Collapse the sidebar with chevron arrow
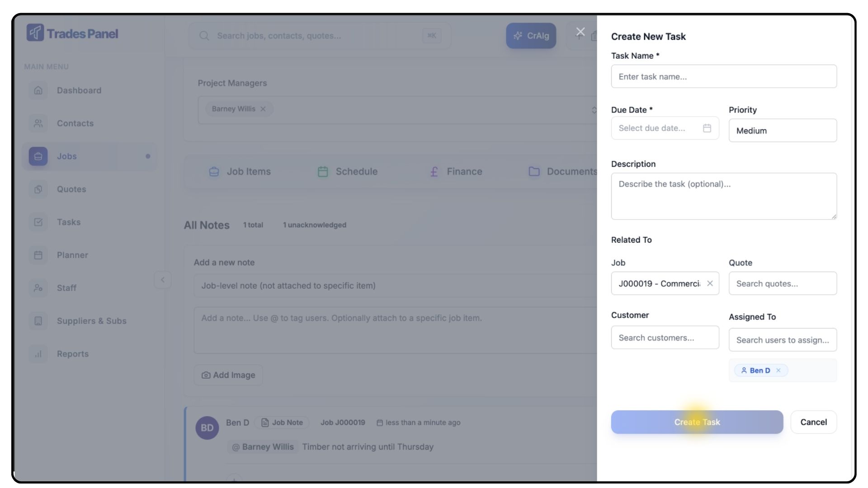The height and width of the screenshot is (488, 868). pos(163,280)
